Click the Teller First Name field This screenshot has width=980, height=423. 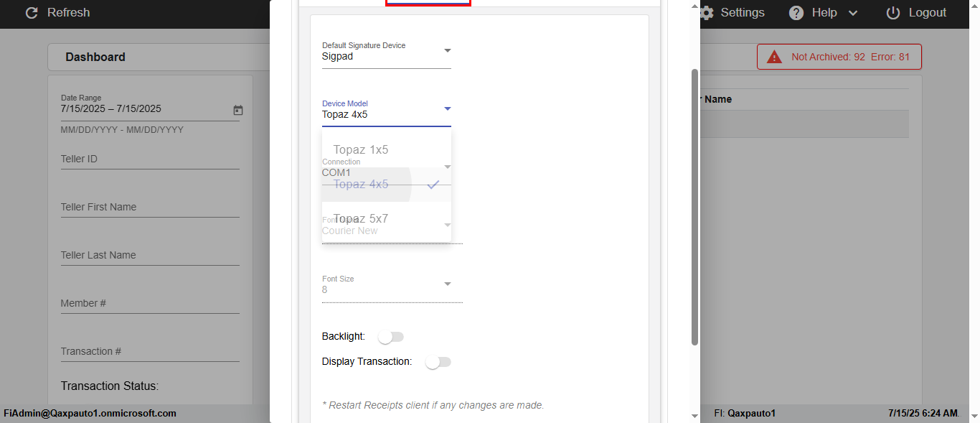(150, 207)
